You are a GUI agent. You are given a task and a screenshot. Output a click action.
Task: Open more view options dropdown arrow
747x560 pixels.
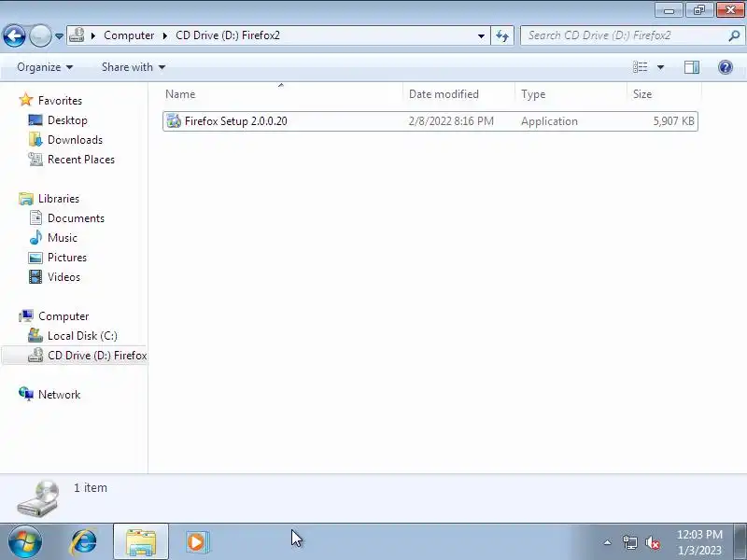[x=661, y=67]
